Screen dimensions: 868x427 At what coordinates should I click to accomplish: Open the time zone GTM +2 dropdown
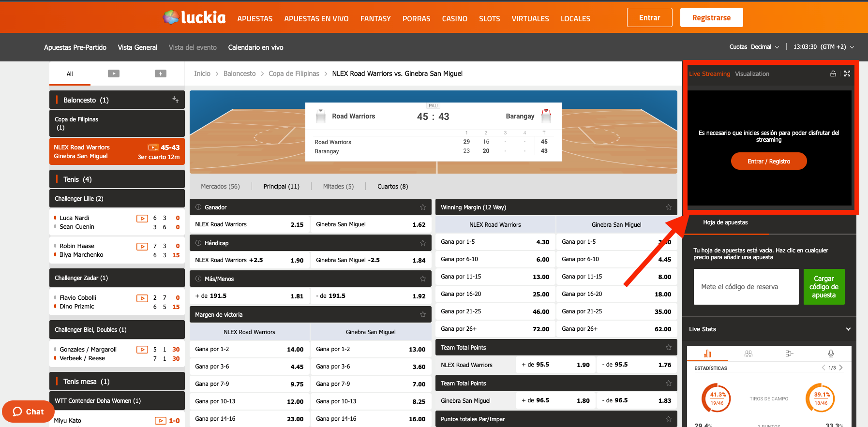(824, 47)
